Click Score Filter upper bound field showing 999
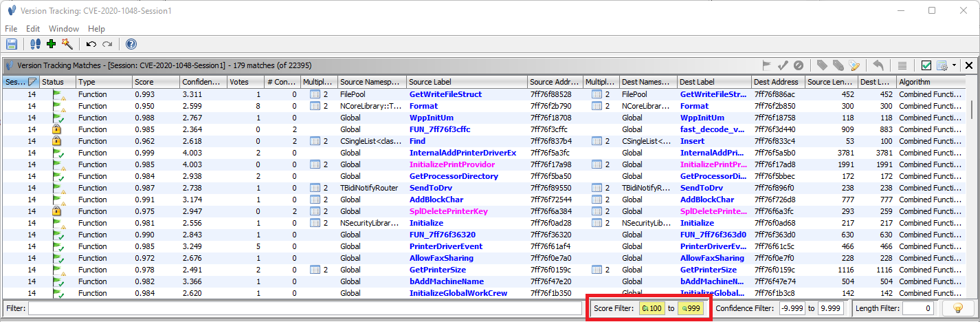 point(691,309)
